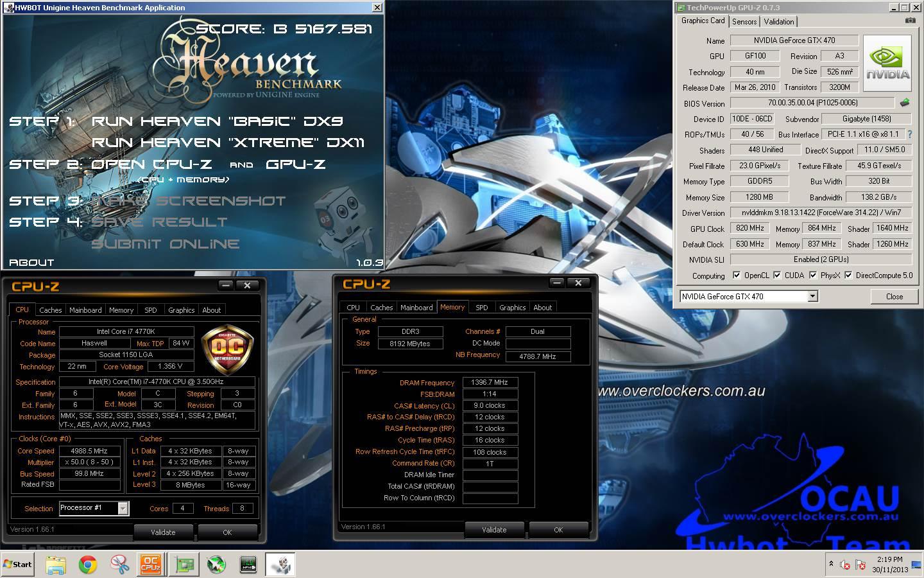Click the dark memory chip taskbar icon
Screen dimensions: 924x578
(249, 565)
